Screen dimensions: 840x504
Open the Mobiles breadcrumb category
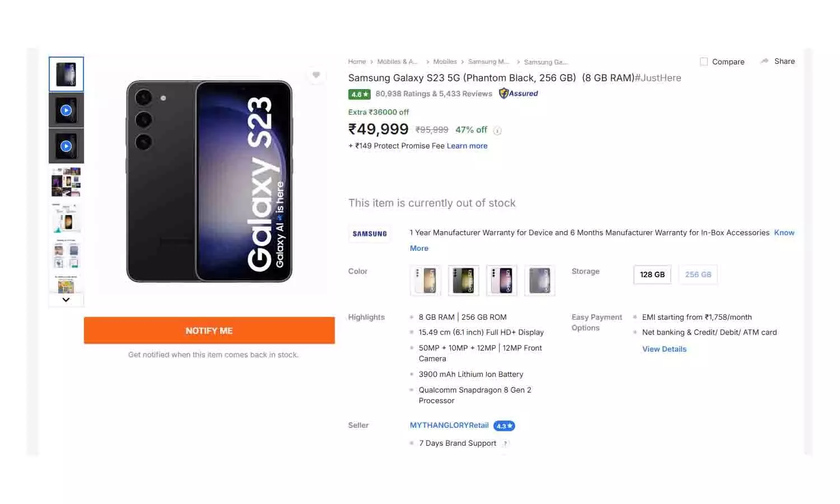click(445, 62)
